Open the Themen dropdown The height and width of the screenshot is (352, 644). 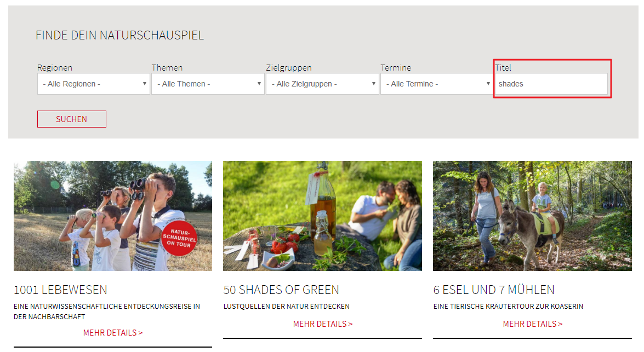pyautogui.click(x=208, y=84)
